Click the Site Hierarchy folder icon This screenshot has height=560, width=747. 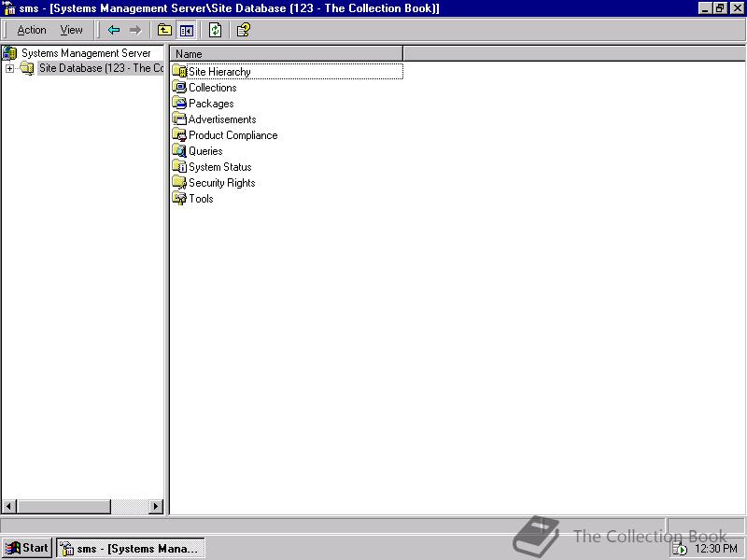[x=179, y=71]
